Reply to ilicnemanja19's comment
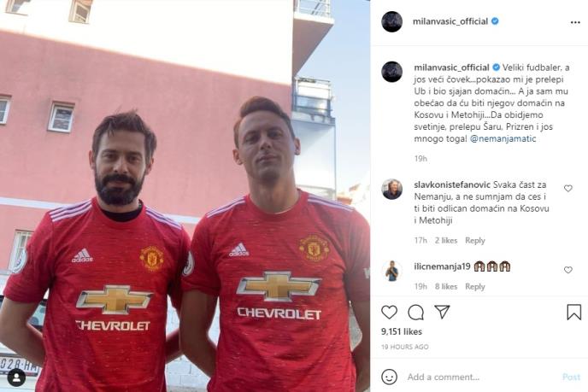The width and height of the screenshot is (588, 392). [474, 287]
